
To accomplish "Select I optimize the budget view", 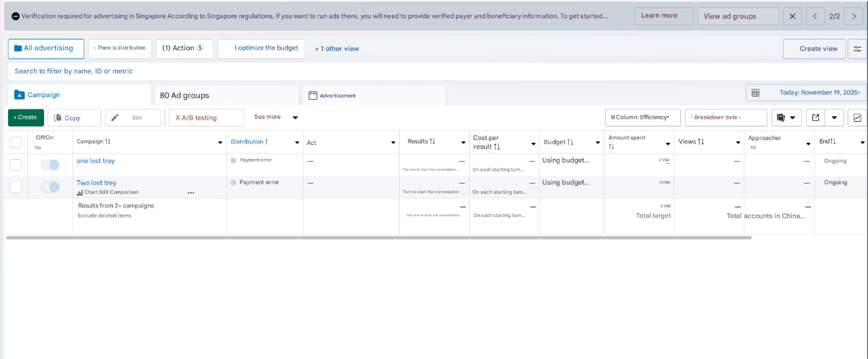I will tap(262, 48).
